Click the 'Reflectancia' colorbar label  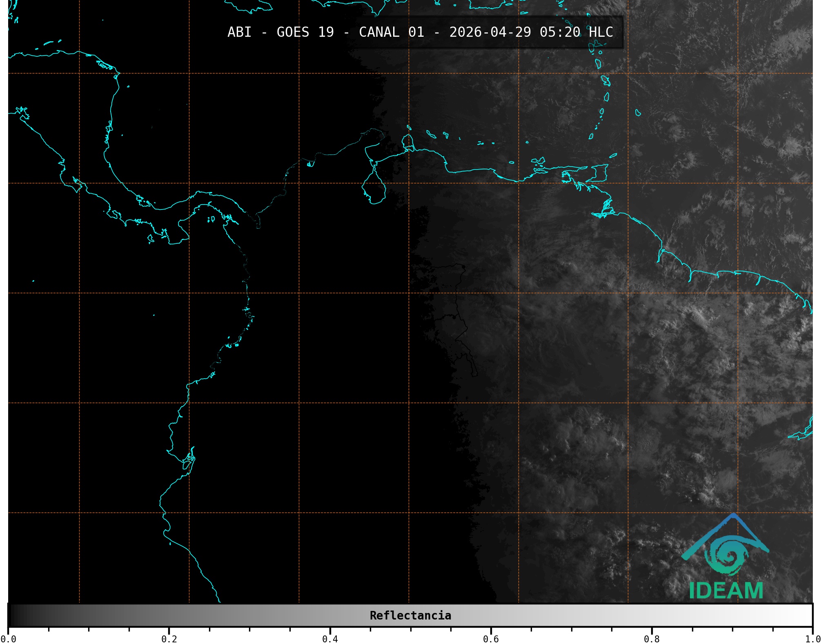click(x=410, y=615)
